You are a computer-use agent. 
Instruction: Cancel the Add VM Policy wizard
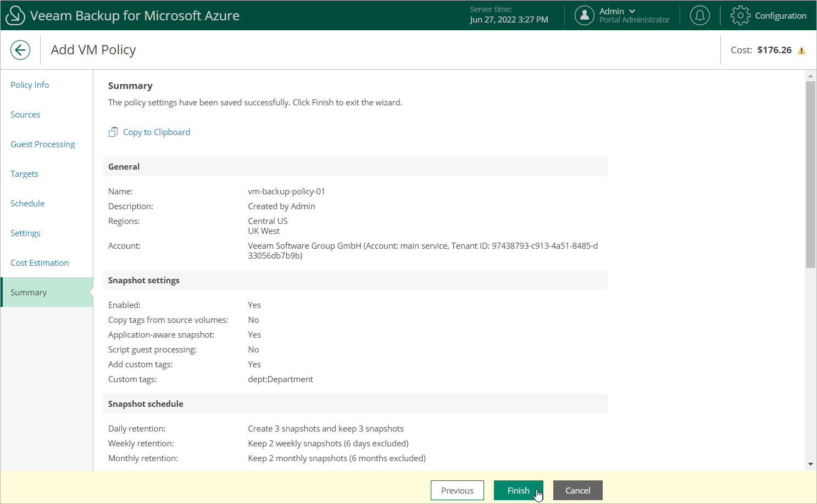point(577,490)
